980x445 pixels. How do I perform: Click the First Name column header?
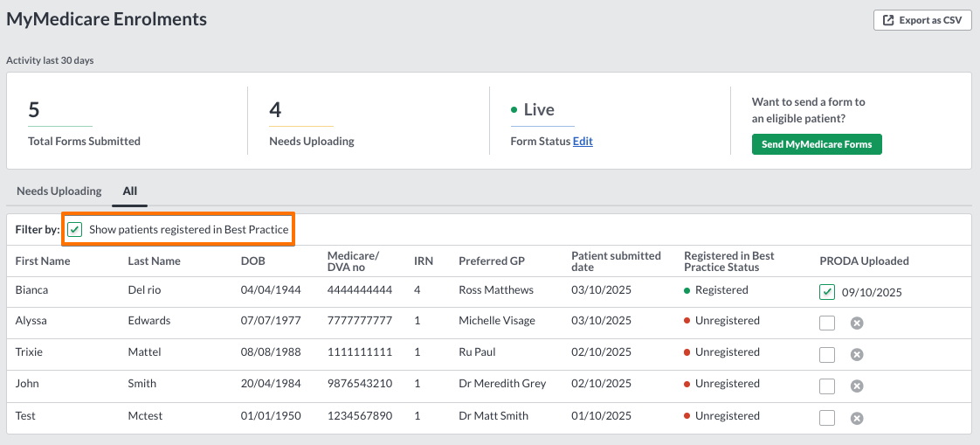pos(43,261)
